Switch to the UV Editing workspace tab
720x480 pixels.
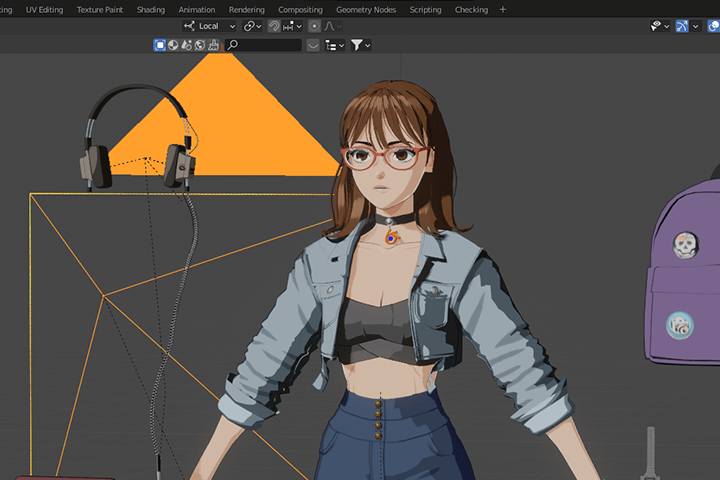click(45, 10)
